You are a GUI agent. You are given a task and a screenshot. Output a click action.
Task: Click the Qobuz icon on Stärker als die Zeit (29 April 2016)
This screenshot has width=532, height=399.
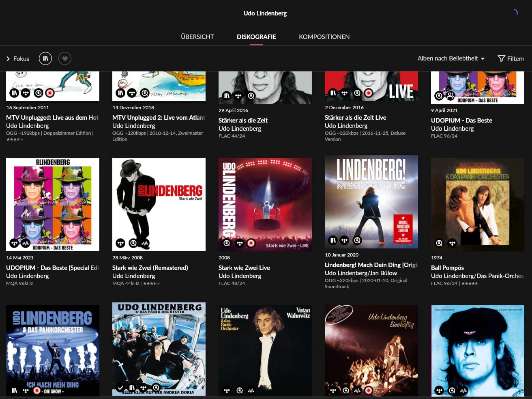pyautogui.click(x=251, y=96)
